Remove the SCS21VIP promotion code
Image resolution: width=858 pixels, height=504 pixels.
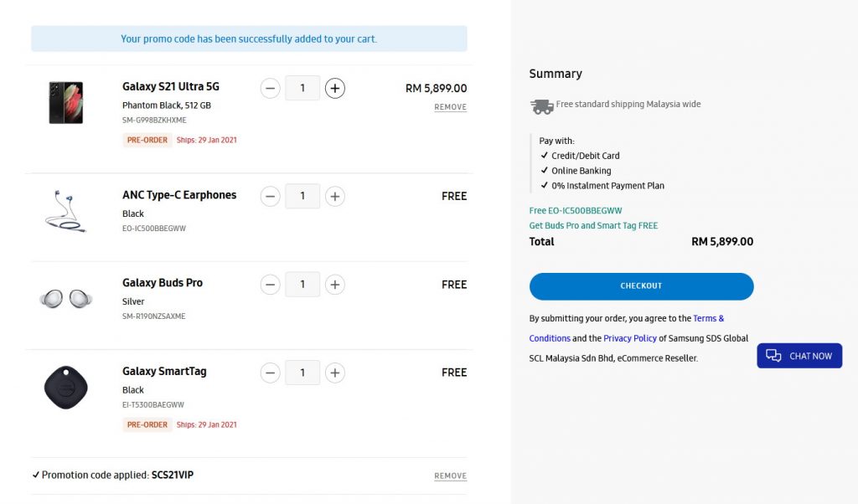[x=450, y=476]
